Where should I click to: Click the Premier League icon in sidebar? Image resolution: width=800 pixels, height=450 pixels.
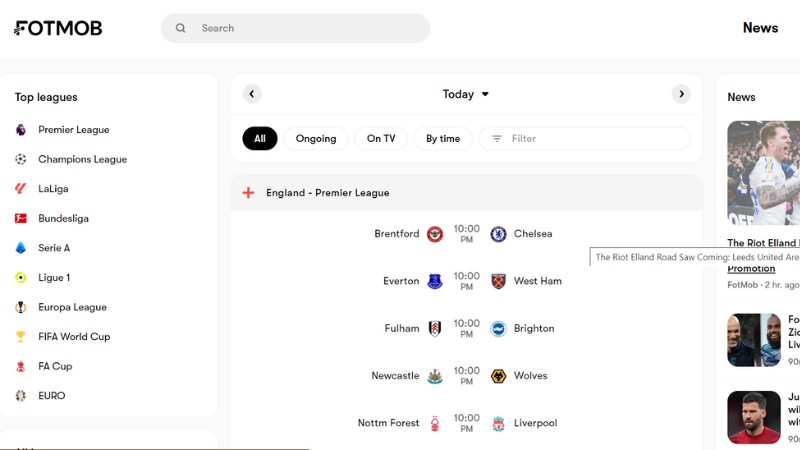coord(20,130)
